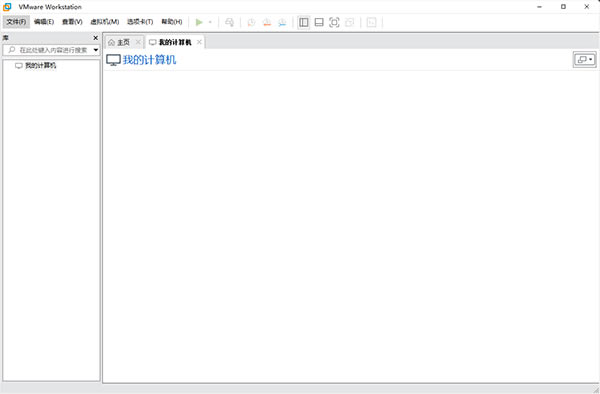Click the green power on play button
This screenshot has width=600, height=394.
[x=199, y=22]
